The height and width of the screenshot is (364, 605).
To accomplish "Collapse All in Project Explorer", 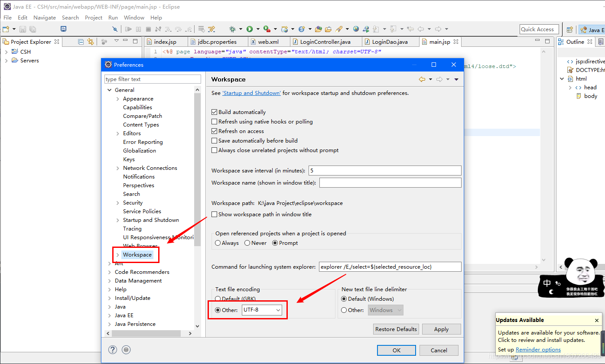I will click(x=81, y=42).
